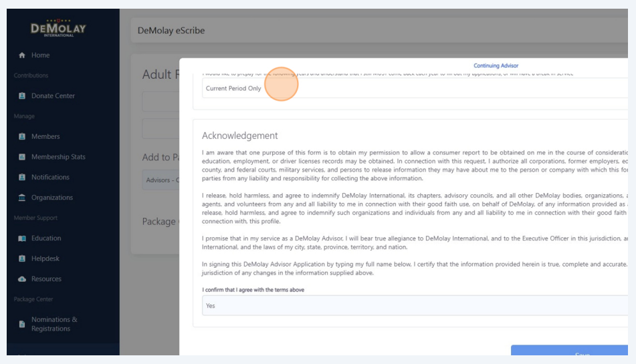The image size is (636, 364).
Task: Go to Members section
Action: click(x=45, y=136)
